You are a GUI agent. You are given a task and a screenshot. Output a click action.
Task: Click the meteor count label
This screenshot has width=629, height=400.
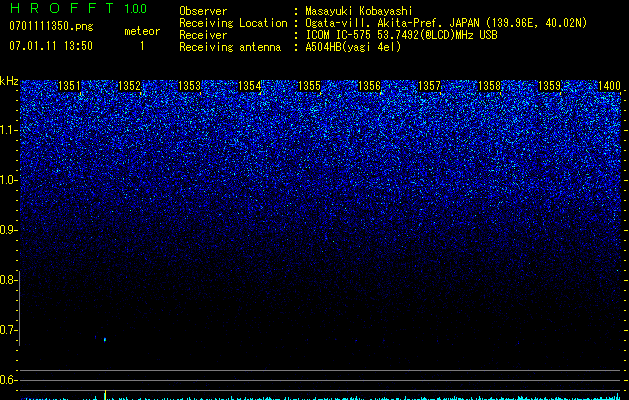[142, 31]
